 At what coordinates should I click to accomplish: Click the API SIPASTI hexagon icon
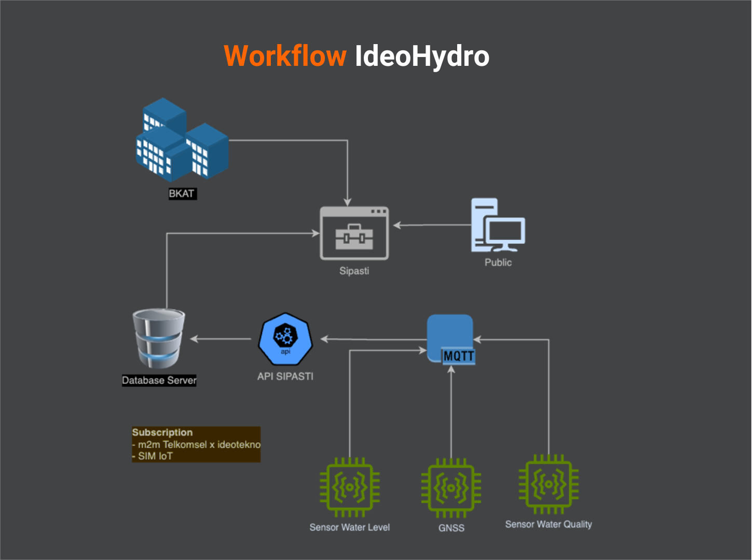pos(285,340)
